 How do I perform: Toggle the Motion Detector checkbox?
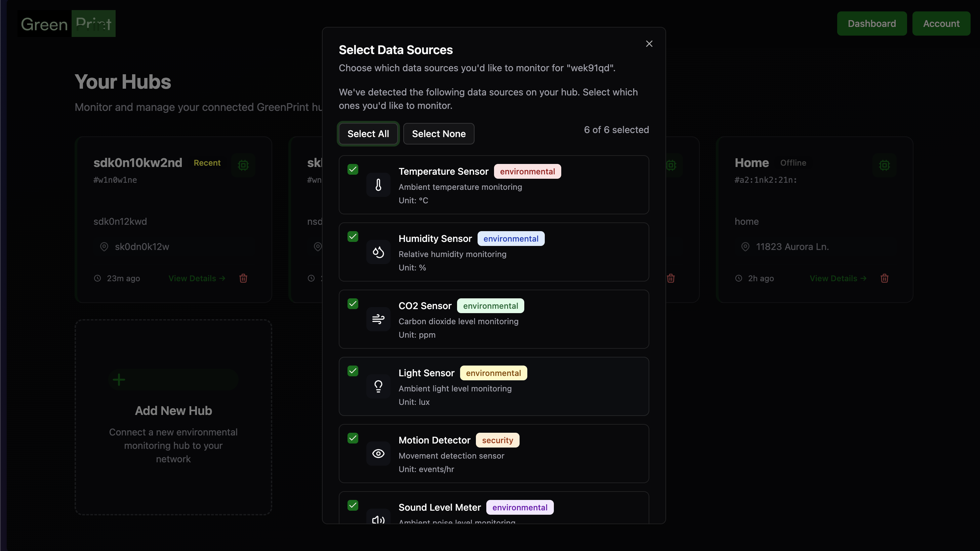click(x=353, y=438)
